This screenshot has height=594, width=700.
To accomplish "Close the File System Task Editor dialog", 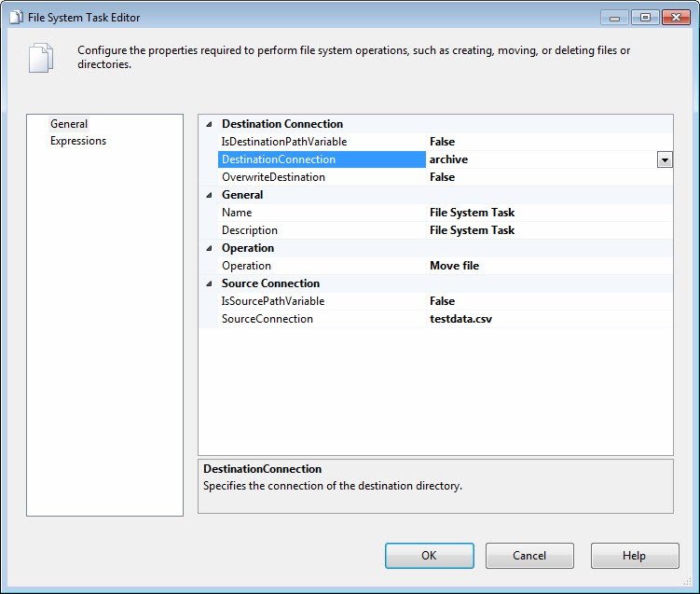I will coord(676,18).
